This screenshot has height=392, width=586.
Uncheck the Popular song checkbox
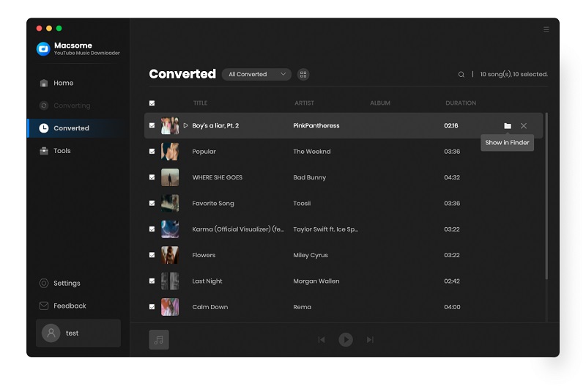point(152,152)
